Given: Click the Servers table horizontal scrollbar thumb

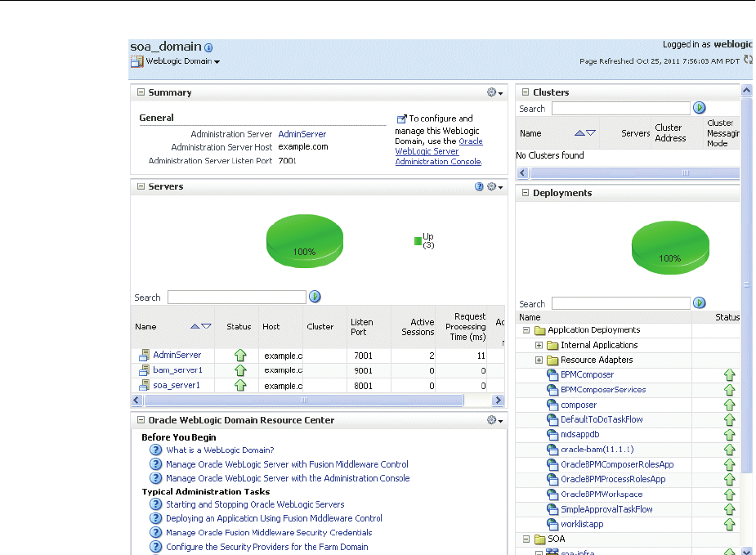Looking at the screenshot, I should coord(304,400).
